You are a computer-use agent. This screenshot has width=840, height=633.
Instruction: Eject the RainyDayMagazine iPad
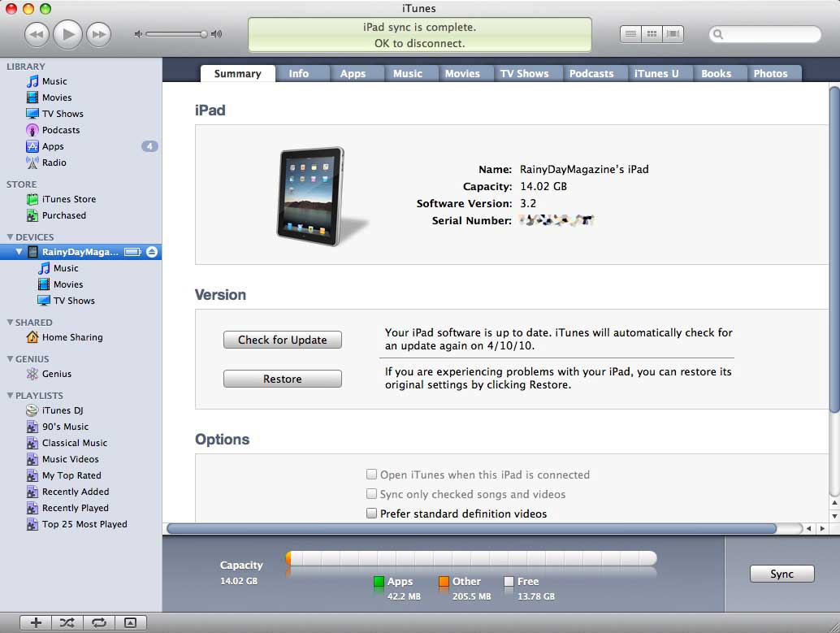point(152,252)
